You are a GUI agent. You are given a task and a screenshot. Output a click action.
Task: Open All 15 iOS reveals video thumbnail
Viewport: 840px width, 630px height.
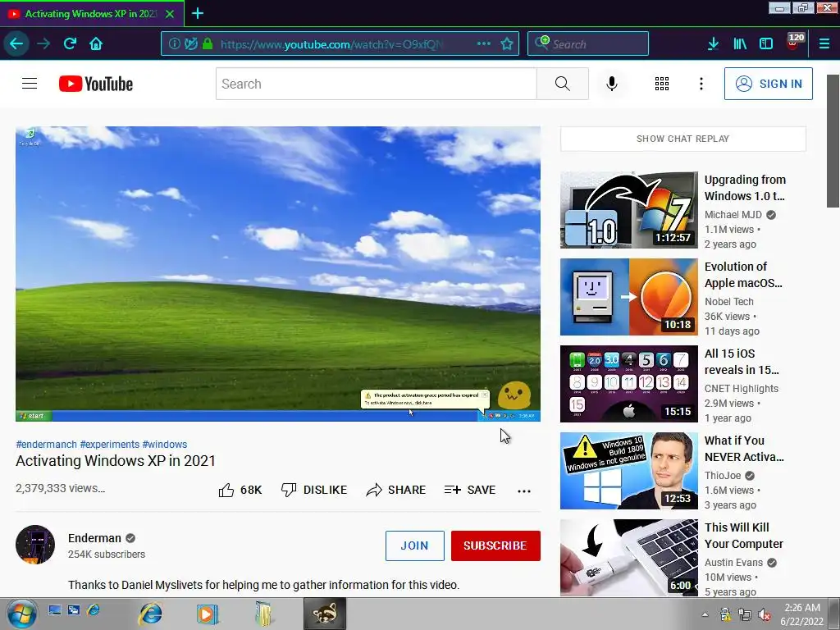[629, 384]
